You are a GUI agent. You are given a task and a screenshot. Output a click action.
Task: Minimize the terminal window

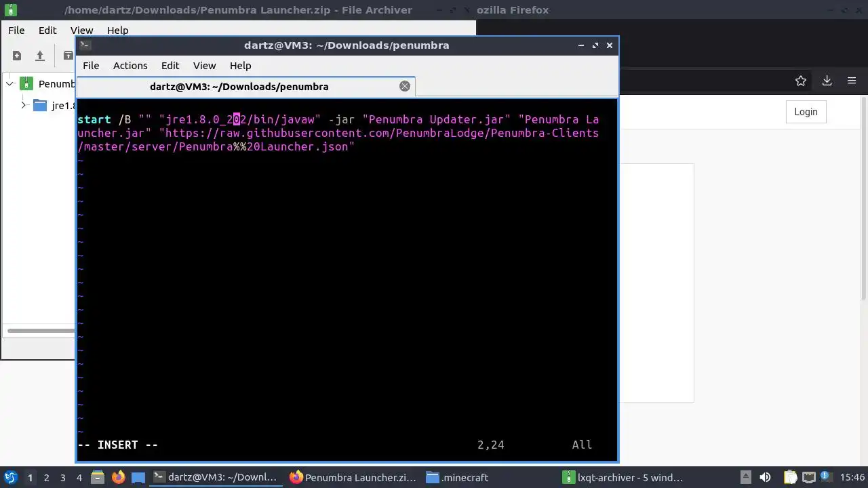[581, 45]
